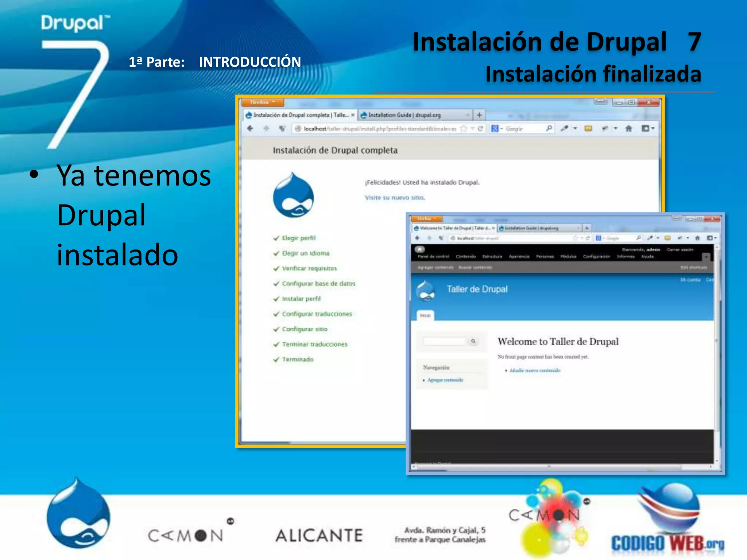The width and height of the screenshot is (747, 560).
Task: Select the 'Verificar requisitos' step
Action: coord(309,269)
